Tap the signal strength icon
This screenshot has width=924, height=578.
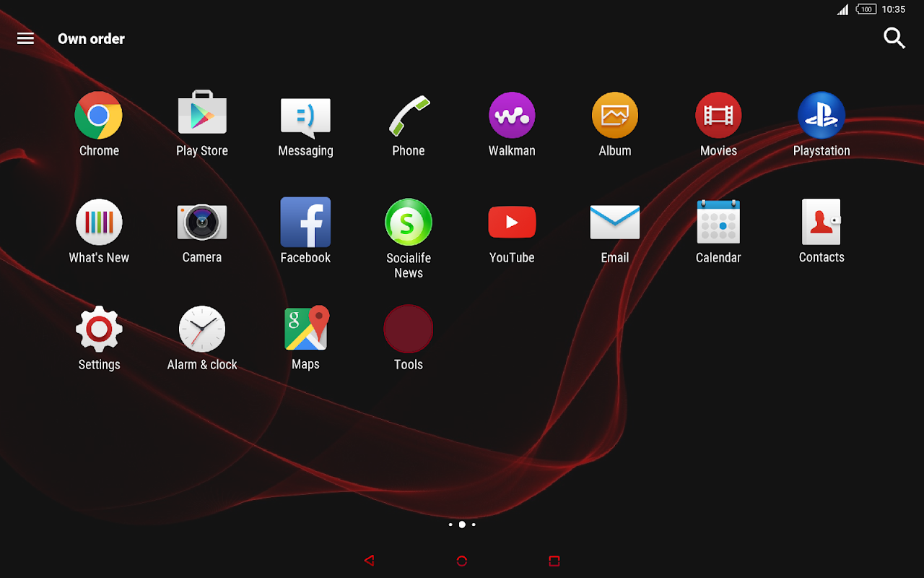(x=842, y=9)
